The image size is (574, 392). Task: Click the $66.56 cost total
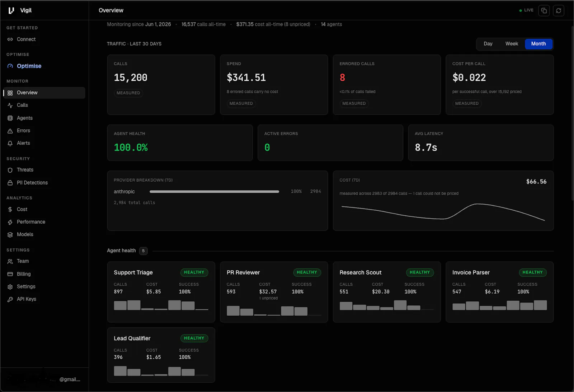(536, 182)
